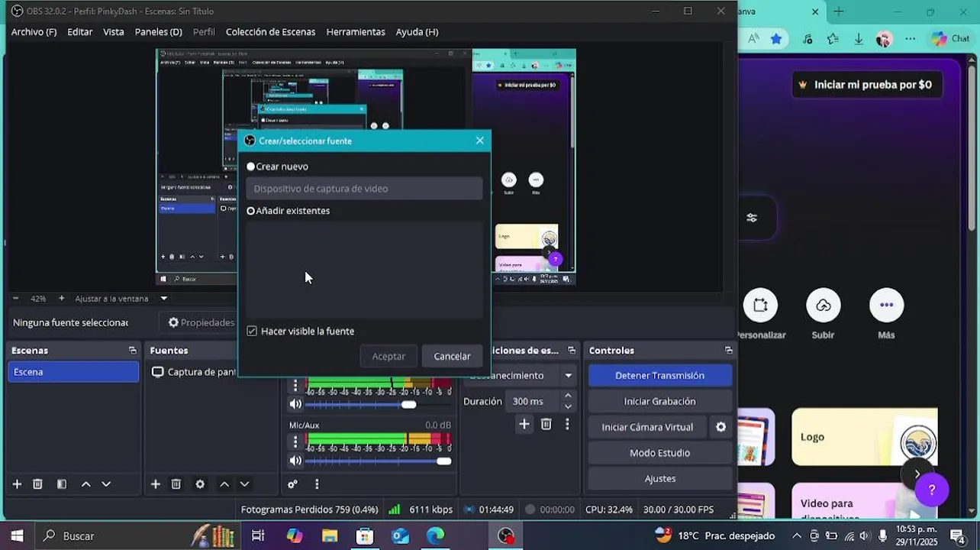The width and height of the screenshot is (980, 550).
Task: Adjust the Mic/Aux volume slider
Action: [444, 461]
